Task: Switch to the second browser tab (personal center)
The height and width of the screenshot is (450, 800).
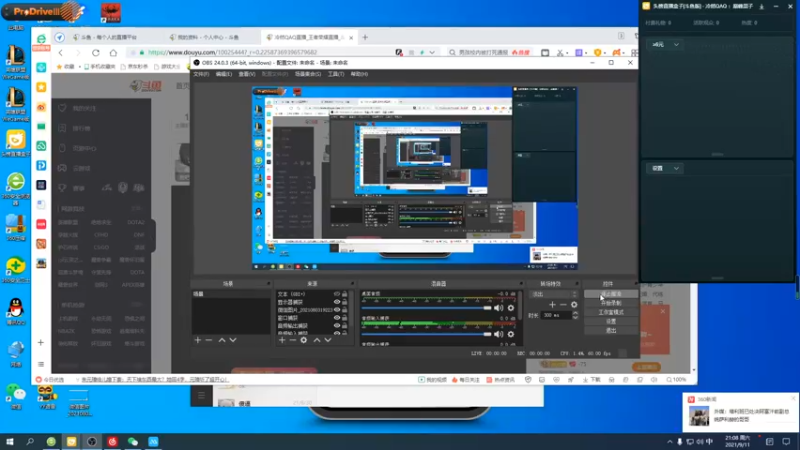Action: click(x=212, y=37)
